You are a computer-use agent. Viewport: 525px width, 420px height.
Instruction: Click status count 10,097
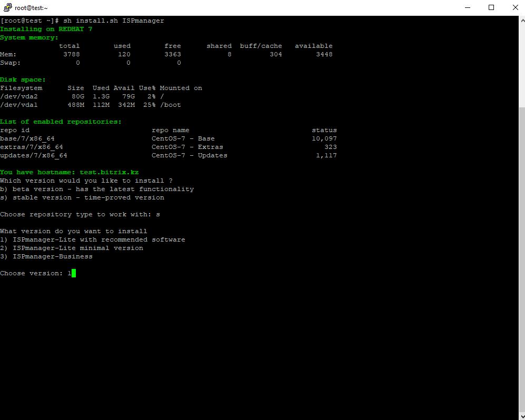(x=324, y=138)
